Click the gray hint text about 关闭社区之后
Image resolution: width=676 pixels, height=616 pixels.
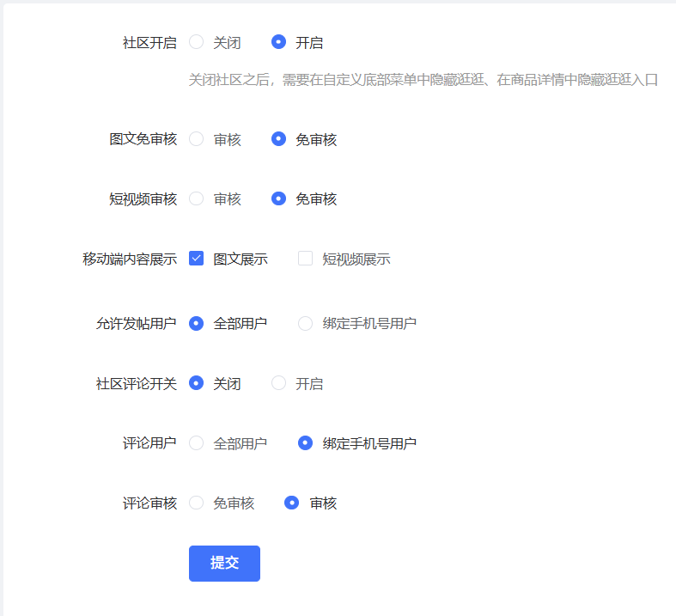coord(423,80)
